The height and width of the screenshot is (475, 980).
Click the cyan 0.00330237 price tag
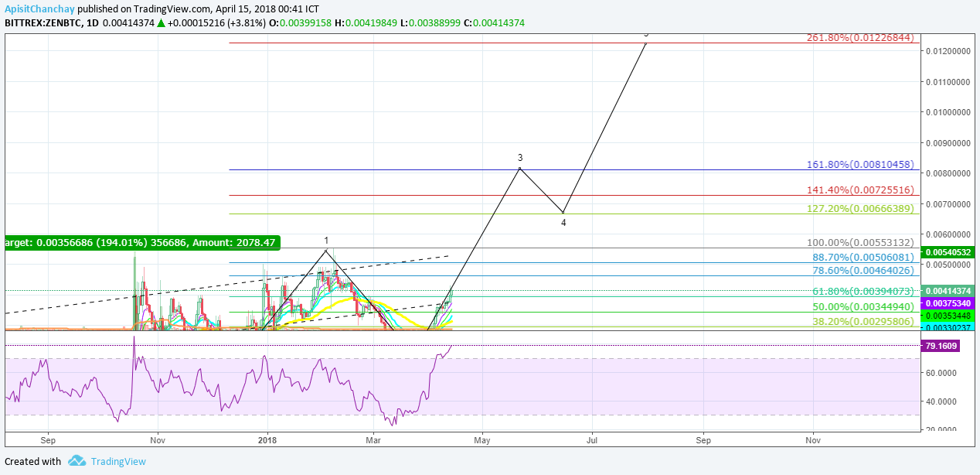[948, 326]
